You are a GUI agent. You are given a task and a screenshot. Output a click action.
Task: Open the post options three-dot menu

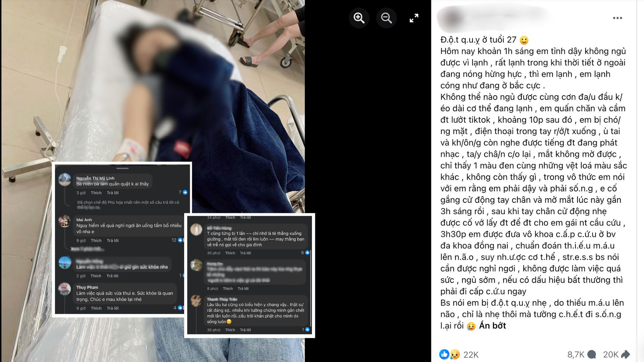click(618, 18)
